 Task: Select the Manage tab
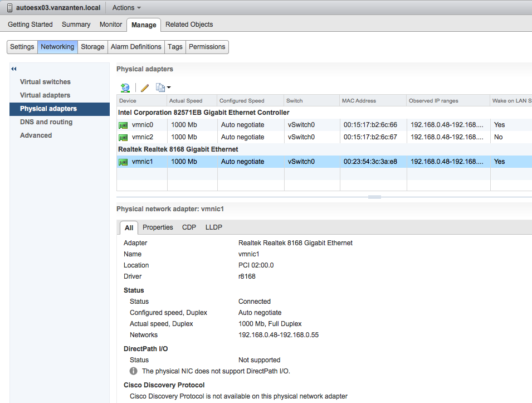coord(144,25)
